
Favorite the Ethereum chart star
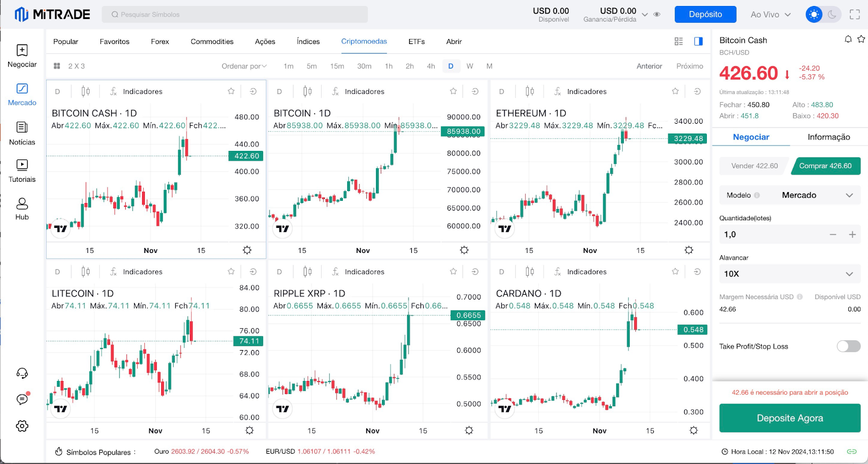click(675, 91)
